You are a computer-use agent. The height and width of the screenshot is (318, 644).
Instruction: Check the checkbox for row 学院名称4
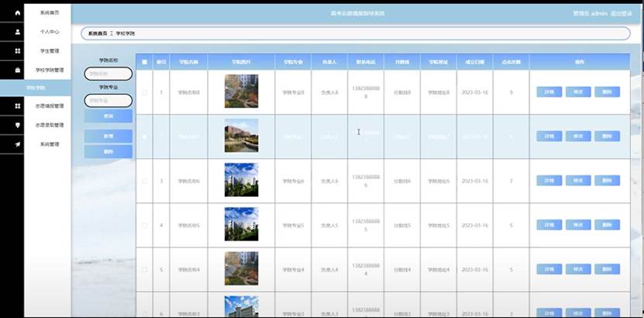(145, 270)
